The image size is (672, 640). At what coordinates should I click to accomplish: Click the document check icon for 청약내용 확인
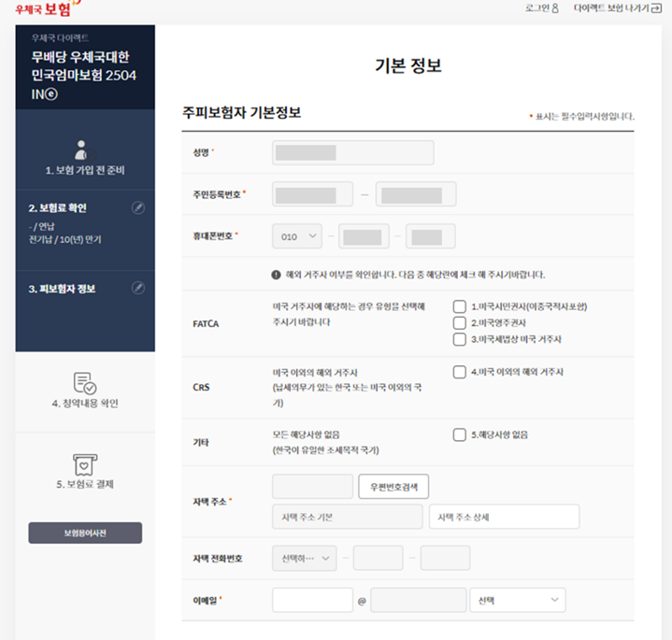[85, 383]
